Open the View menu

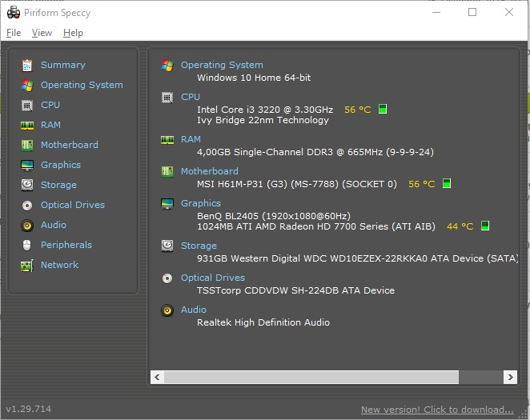click(42, 33)
